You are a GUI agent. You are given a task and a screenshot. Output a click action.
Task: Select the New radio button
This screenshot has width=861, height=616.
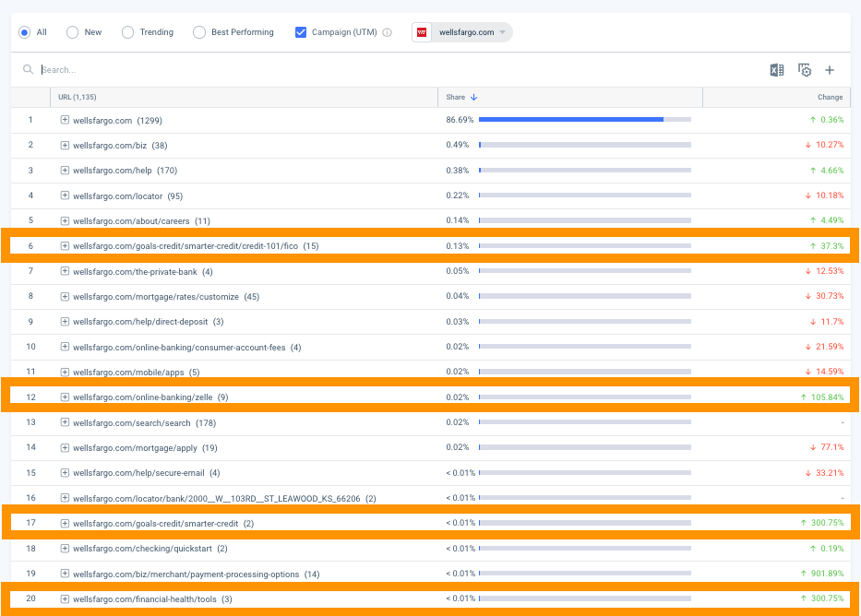coord(72,32)
